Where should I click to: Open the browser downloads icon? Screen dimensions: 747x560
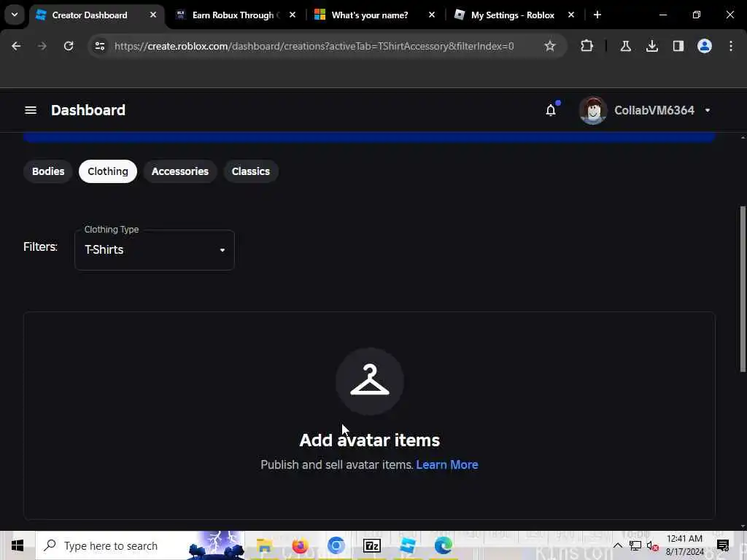651,46
